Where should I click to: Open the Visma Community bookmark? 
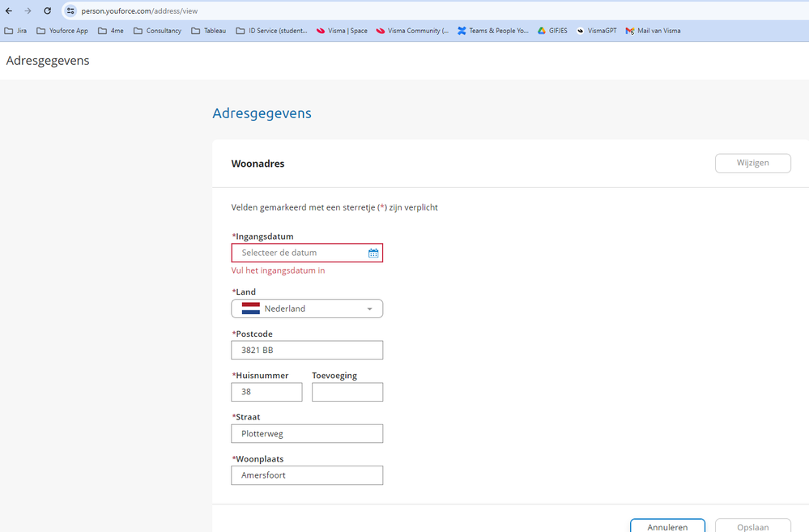pyautogui.click(x=412, y=31)
